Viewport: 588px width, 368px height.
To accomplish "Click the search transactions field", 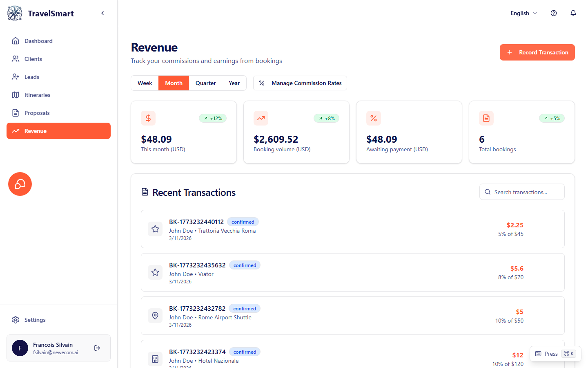I will click(522, 192).
